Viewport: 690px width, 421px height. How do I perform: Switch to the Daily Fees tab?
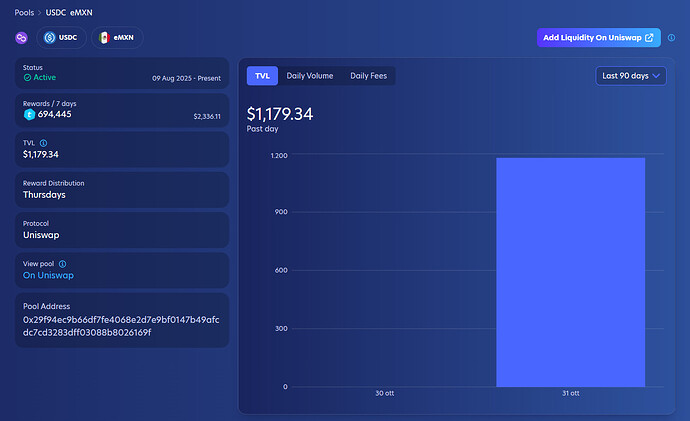point(369,76)
